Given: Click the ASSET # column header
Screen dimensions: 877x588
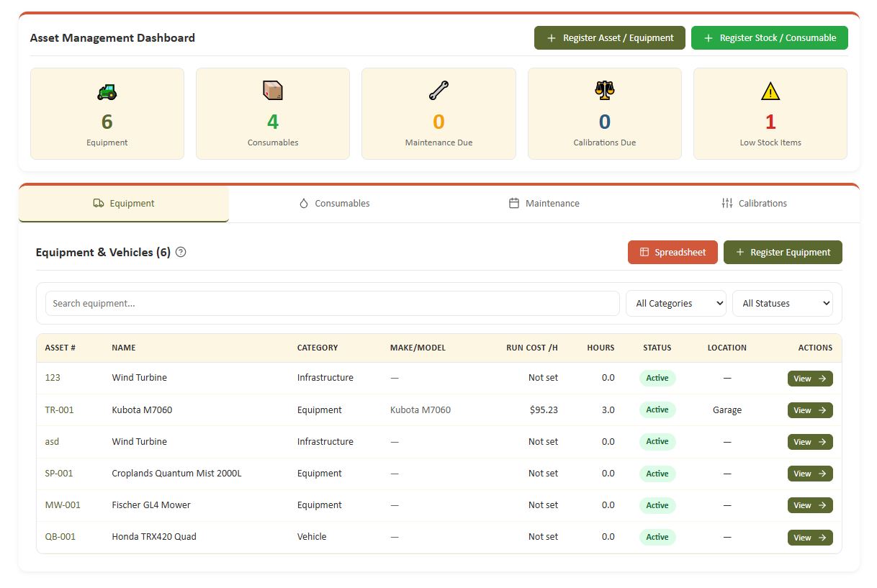Looking at the screenshot, I should coord(60,348).
